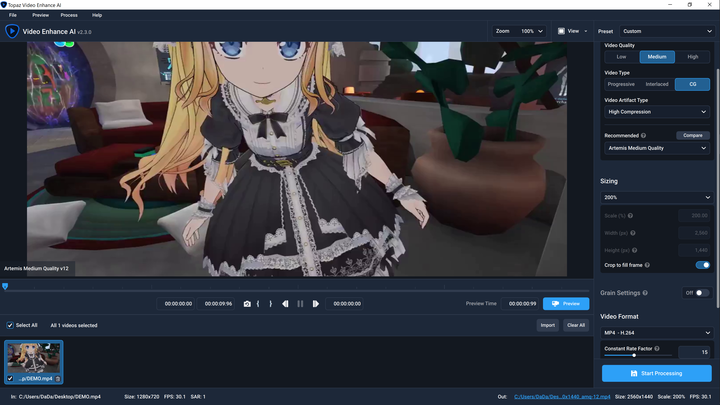Toggle the Select All checkbox
The height and width of the screenshot is (405, 720).
tap(10, 325)
